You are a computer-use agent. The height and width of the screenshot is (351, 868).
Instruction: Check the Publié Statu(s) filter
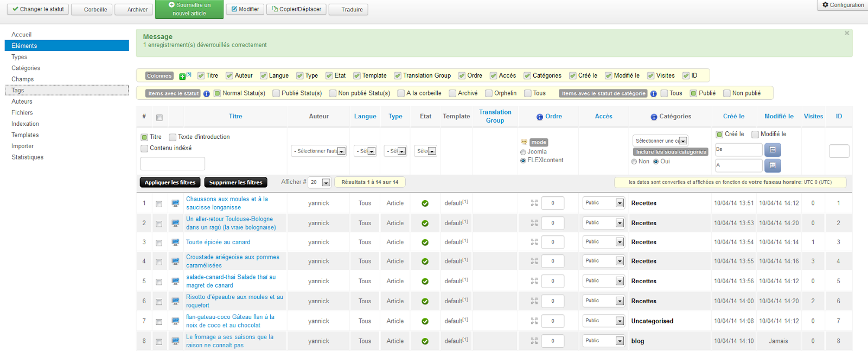(x=276, y=93)
